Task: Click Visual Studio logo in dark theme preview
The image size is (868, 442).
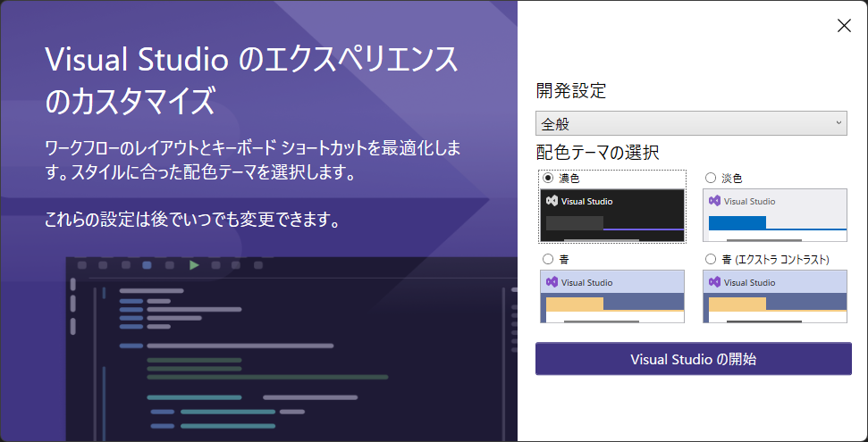Action: pyautogui.click(x=552, y=202)
